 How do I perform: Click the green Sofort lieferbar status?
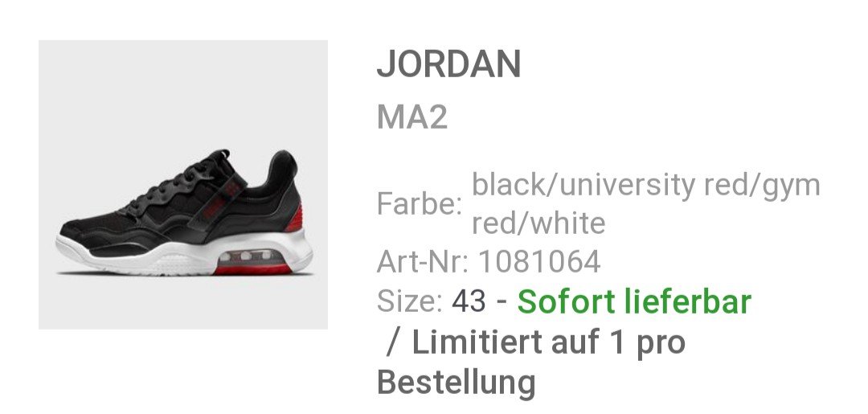[634, 301]
